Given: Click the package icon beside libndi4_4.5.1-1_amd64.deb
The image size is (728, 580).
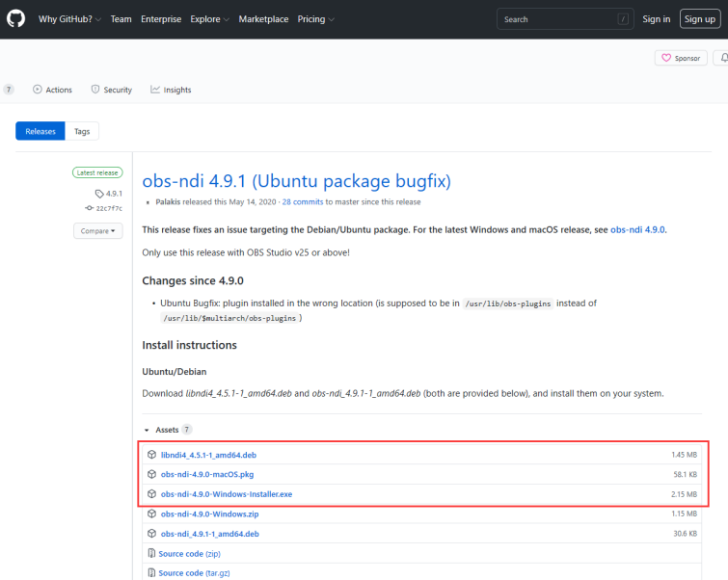Looking at the screenshot, I should click(151, 455).
